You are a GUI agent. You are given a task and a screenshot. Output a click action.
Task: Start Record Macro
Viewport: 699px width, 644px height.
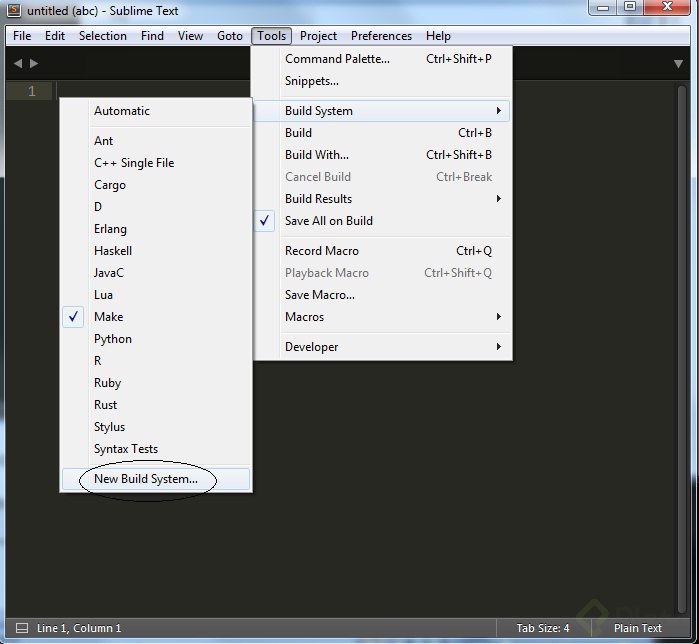(382, 251)
